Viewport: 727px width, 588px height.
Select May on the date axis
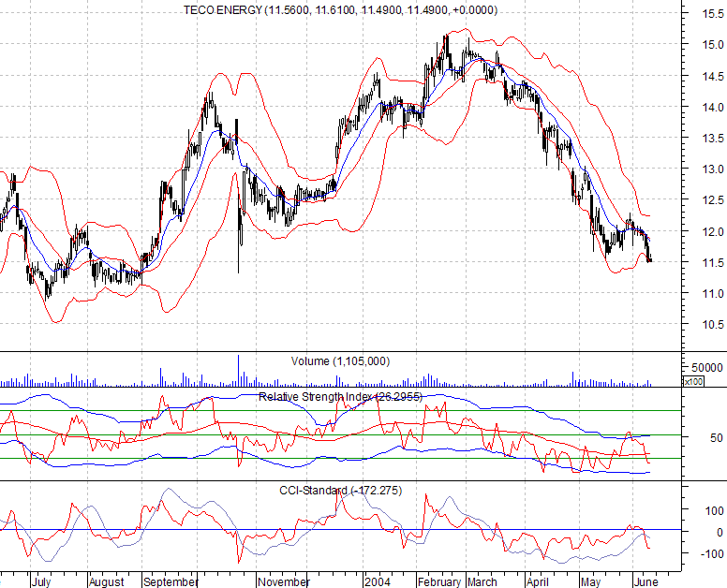point(590,581)
